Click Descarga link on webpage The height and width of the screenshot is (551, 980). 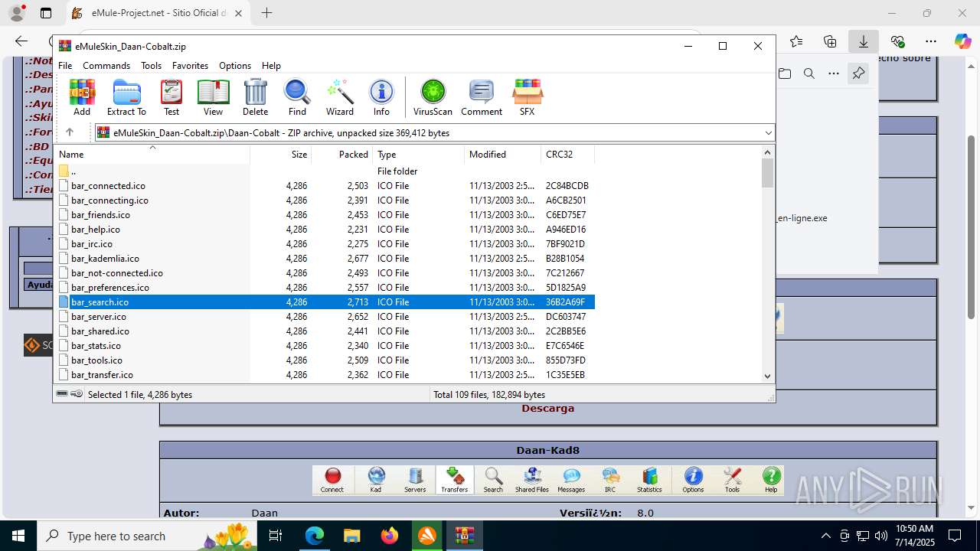click(548, 408)
